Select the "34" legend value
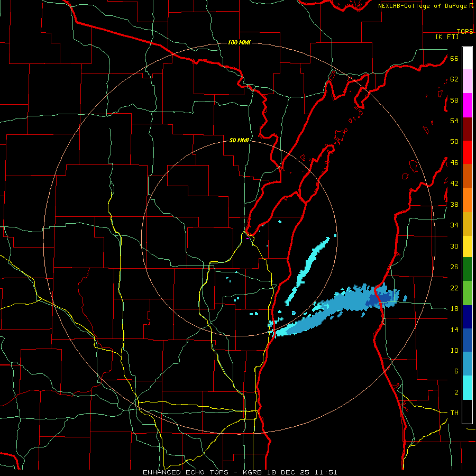The height and width of the screenshot is (476, 476). click(x=454, y=225)
